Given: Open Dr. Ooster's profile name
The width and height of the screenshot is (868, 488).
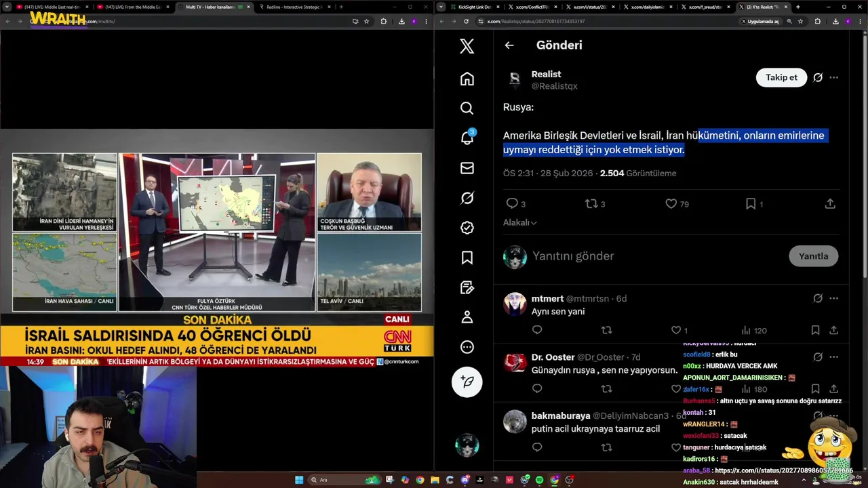Looking at the screenshot, I should coord(553,357).
